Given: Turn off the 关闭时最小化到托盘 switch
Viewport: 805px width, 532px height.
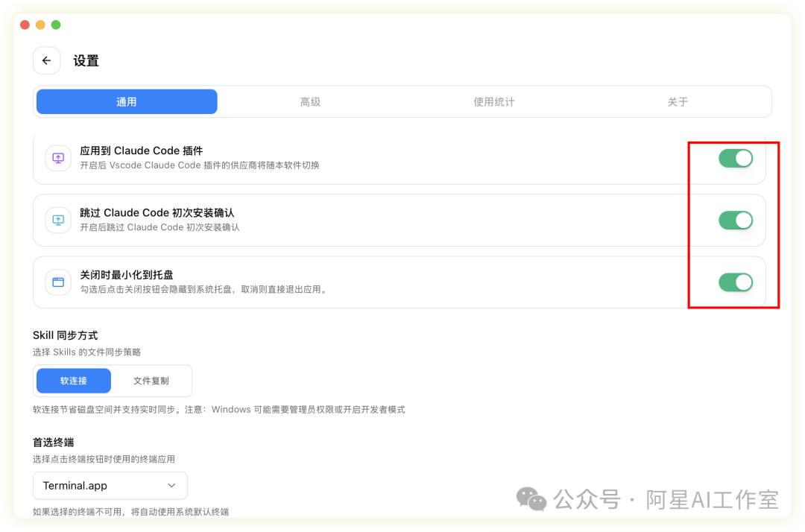Looking at the screenshot, I should point(735,282).
